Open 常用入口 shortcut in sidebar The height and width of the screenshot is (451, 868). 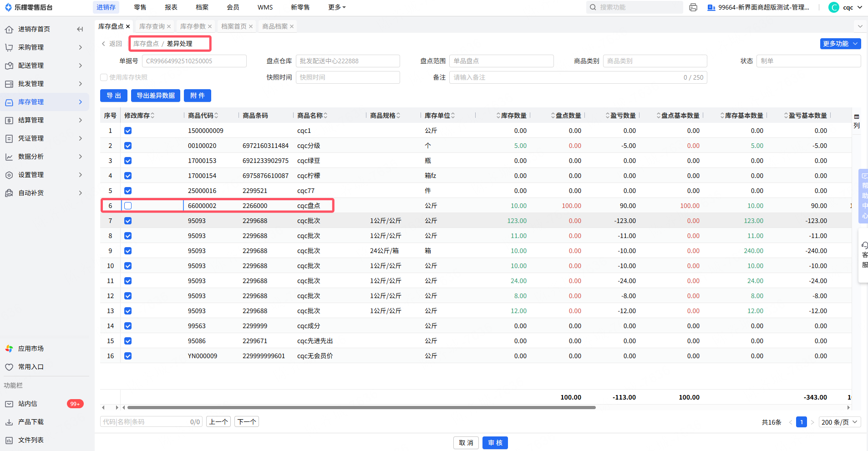pos(30,367)
